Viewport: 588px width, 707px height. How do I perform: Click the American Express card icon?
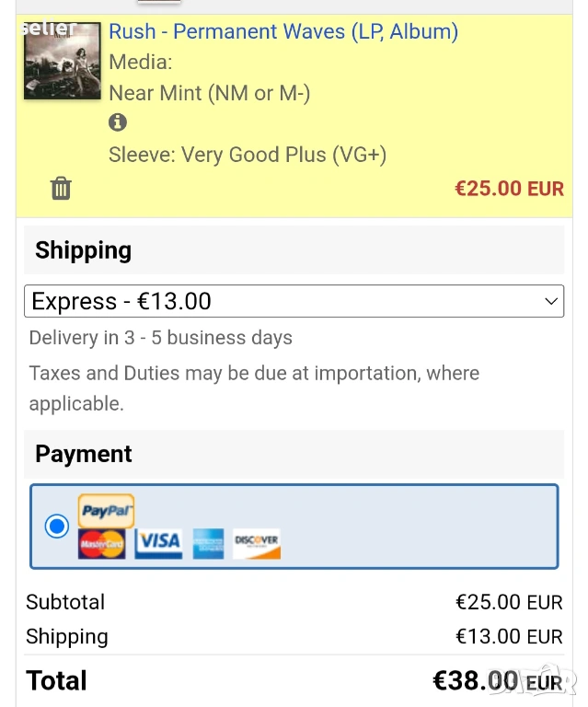point(208,543)
